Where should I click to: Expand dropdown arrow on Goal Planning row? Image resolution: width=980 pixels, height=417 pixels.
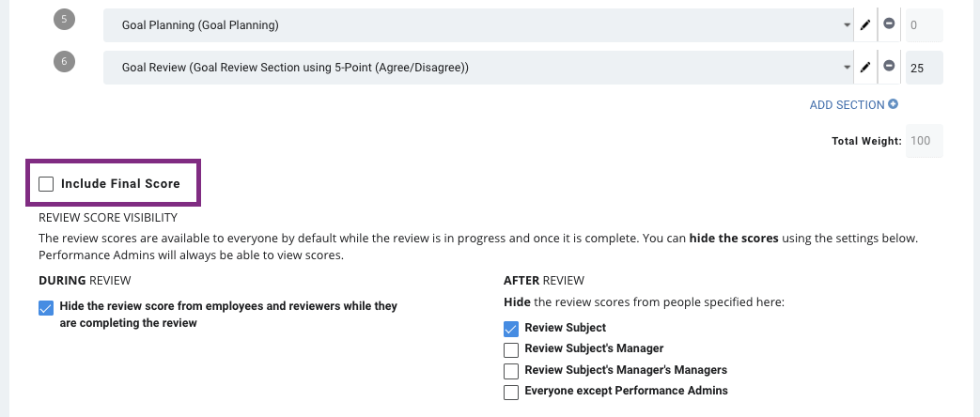[x=847, y=25]
